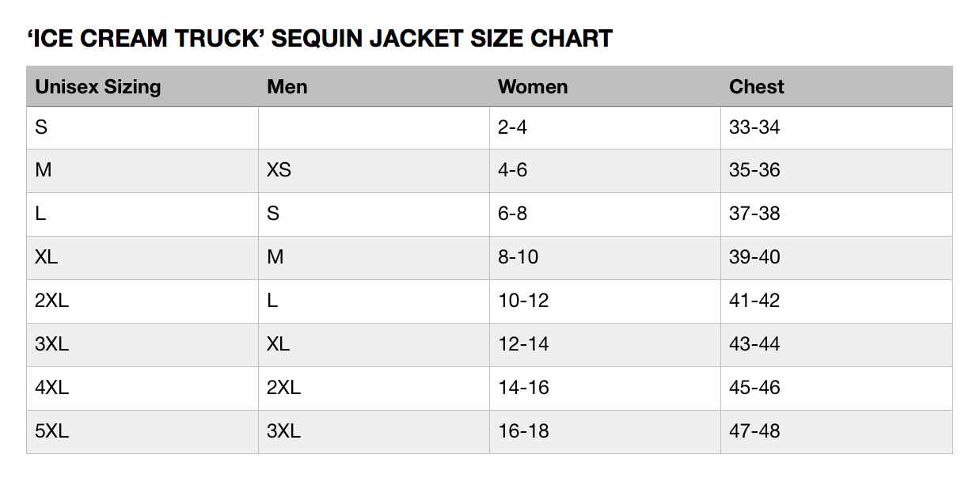Select chest measurement 43-44 cell
Screen dimensions: 980x489
(x=754, y=344)
